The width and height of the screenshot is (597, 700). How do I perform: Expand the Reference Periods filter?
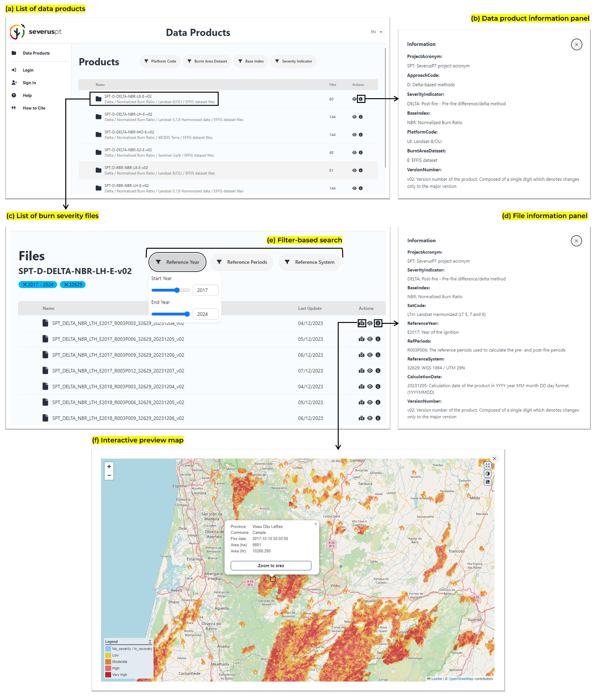[242, 262]
